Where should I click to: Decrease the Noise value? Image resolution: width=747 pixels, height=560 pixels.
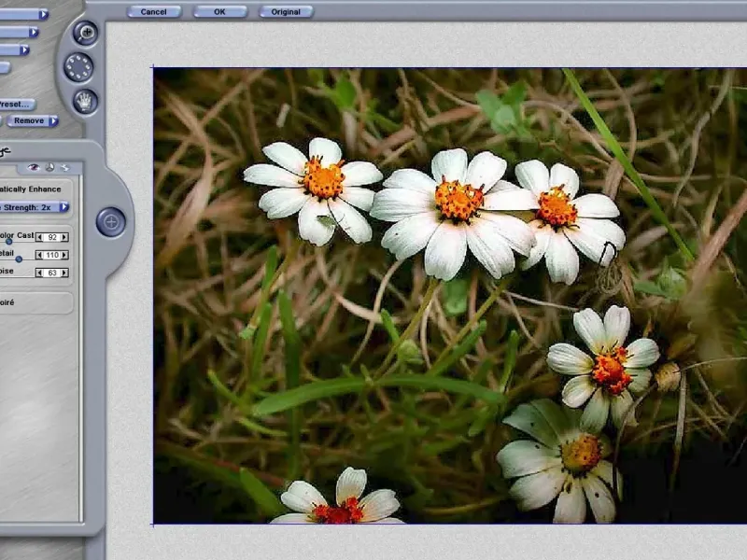[39, 273]
